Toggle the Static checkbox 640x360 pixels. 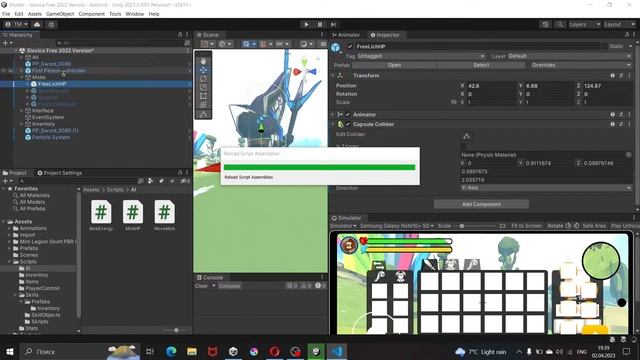click(604, 47)
